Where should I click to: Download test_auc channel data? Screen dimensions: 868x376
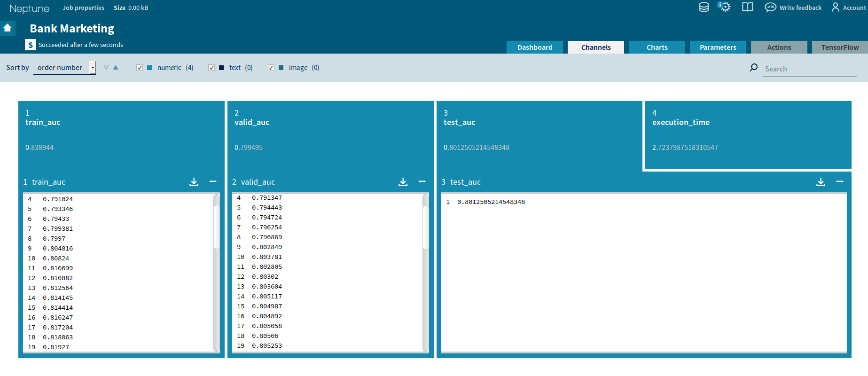(821, 182)
